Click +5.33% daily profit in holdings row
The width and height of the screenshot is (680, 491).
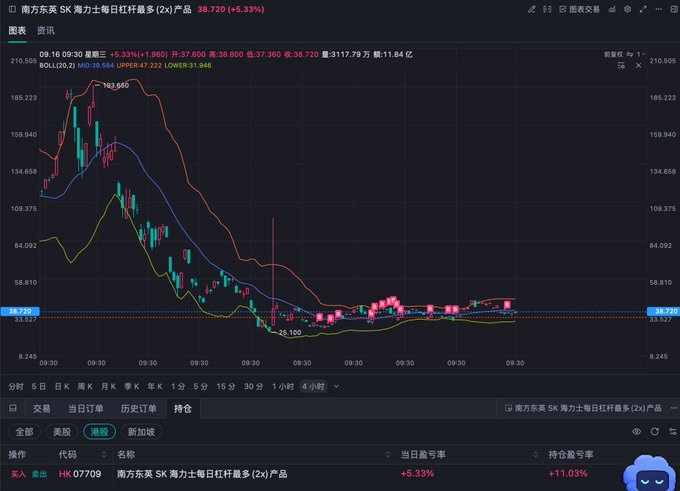pos(417,474)
